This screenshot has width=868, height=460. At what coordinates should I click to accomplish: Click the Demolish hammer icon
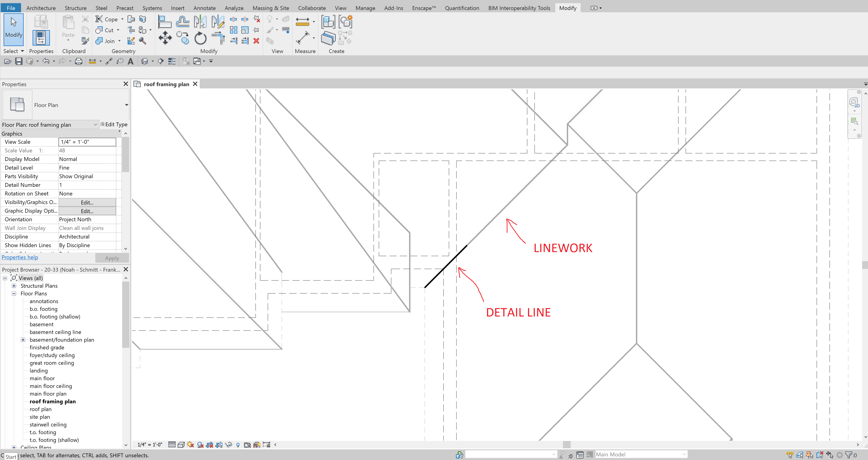pyautogui.click(x=143, y=41)
